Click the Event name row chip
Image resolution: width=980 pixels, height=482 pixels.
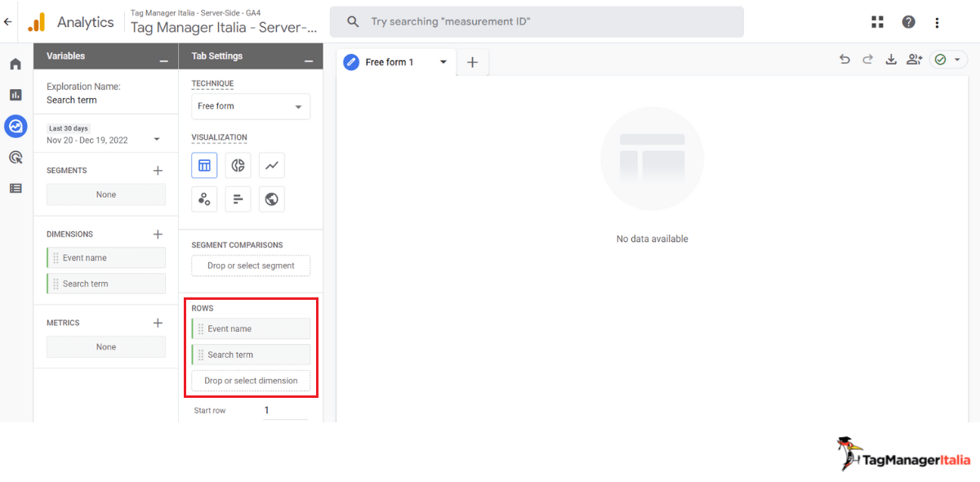251,328
